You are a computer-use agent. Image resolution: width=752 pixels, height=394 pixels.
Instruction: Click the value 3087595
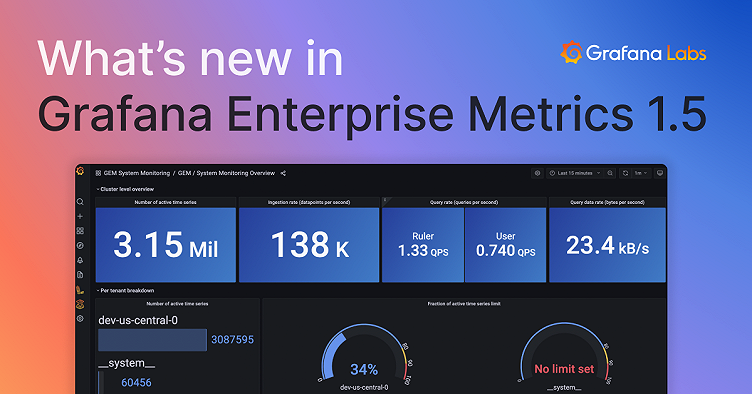pos(233,339)
